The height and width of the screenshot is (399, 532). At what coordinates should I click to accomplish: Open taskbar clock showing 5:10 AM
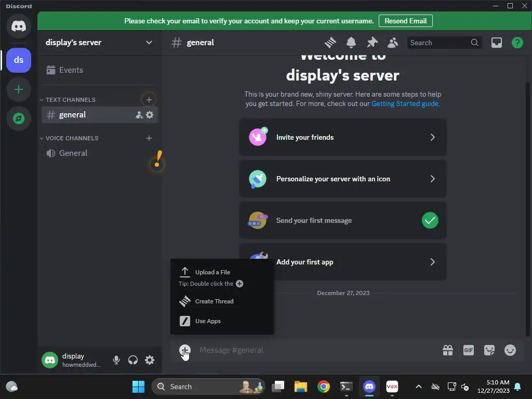[x=494, y=387]
